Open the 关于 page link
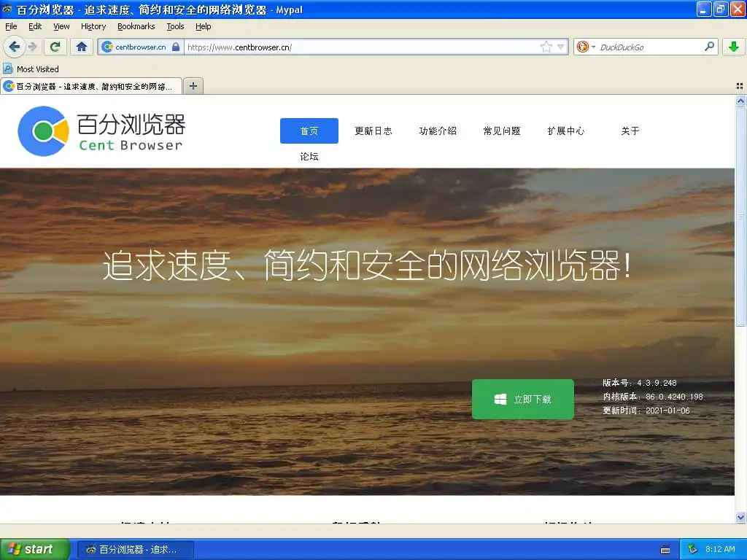Image resolution: width=747 pixels, height=560 pixels. 630,131
